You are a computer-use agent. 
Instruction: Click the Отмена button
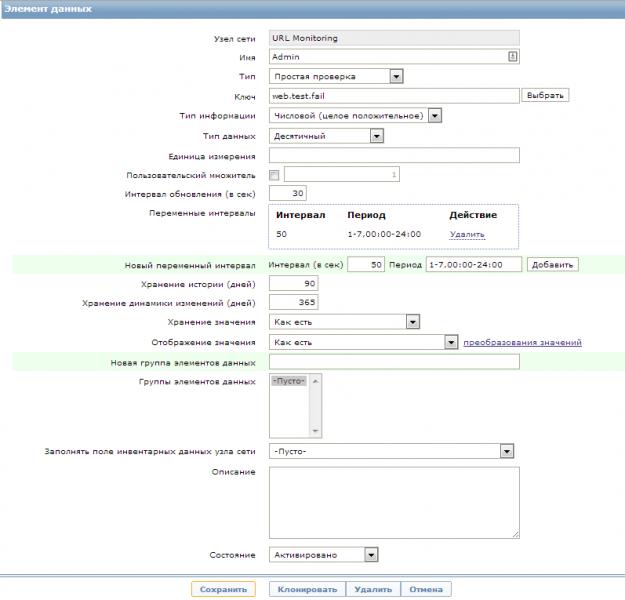(426, 589)
